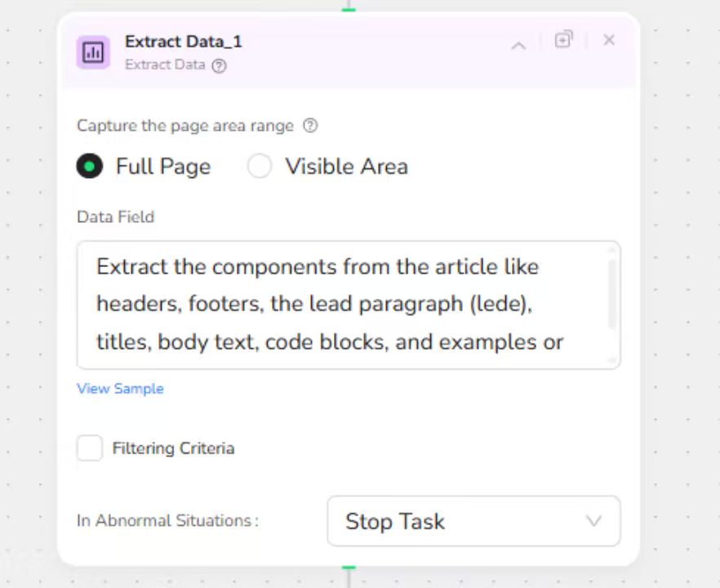720x588 pixels.
Task: Close the Extract Data_1 panel
Action: [609, 40]
